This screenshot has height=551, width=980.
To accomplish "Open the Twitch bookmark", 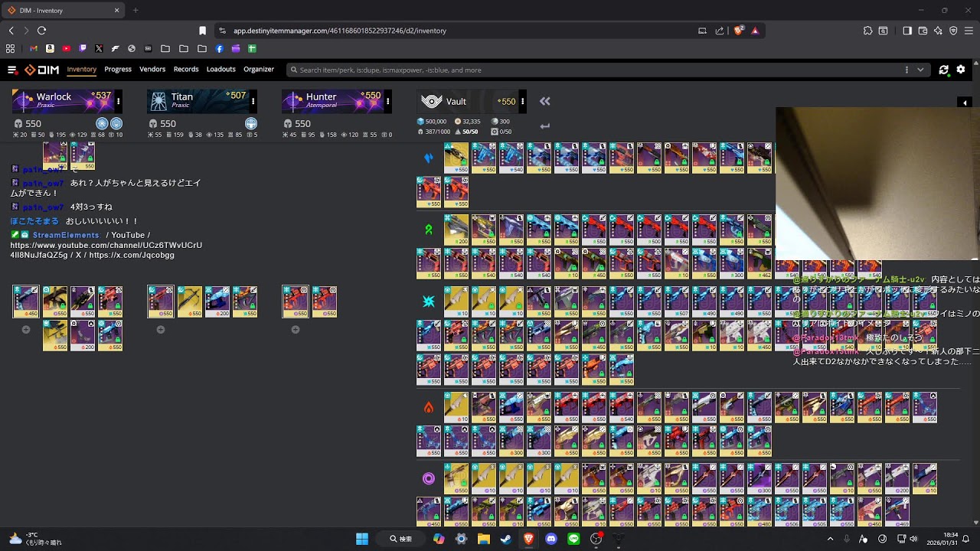I will 83,48.
